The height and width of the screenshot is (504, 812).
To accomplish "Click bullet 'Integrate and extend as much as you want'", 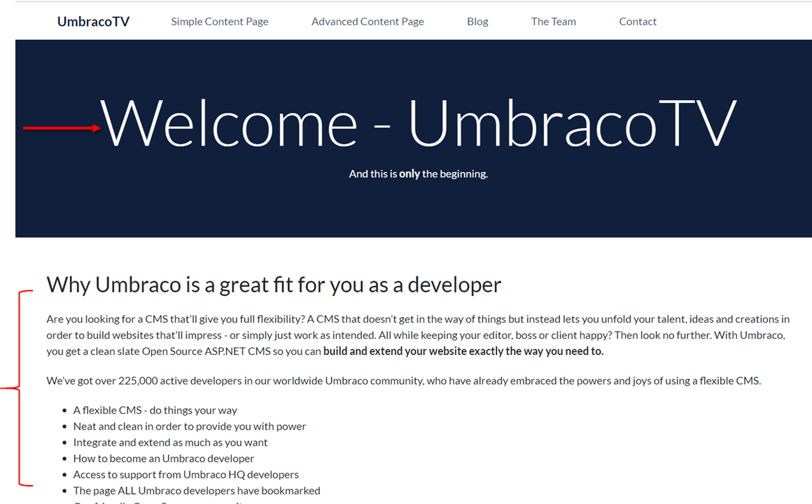I will pos(170,442).
